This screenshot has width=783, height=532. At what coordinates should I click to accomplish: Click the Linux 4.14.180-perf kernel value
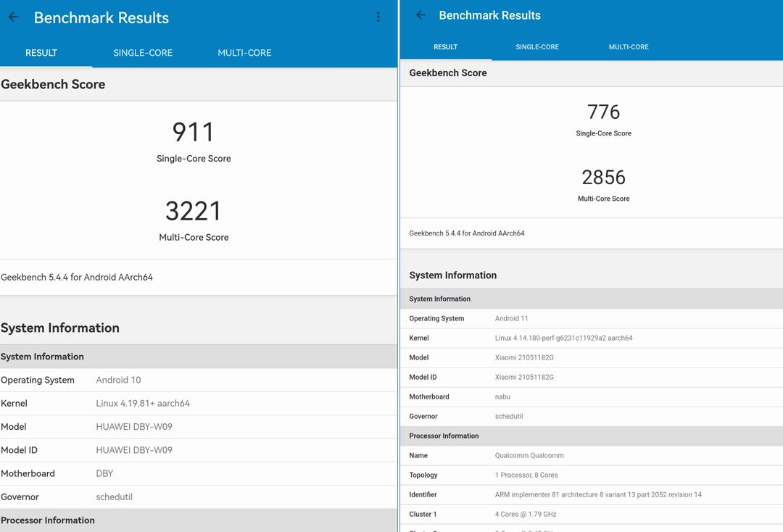pos(564,338)
